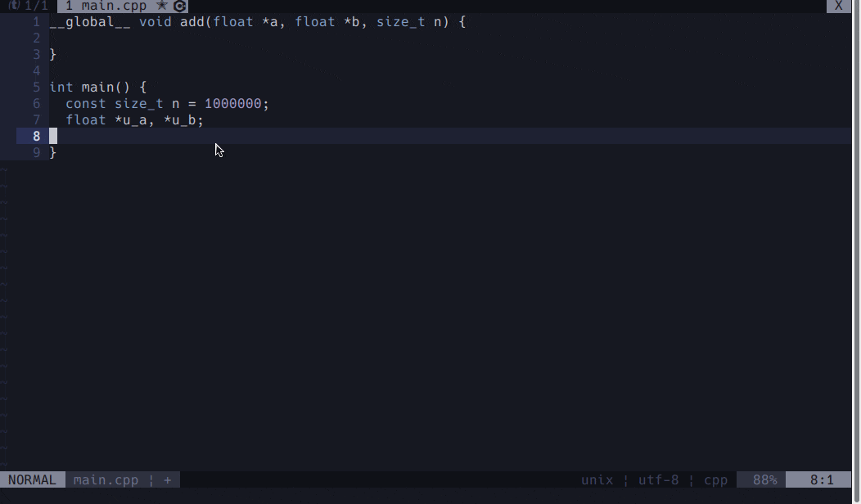Click the 1000000 numeric literal

point(232,104)
